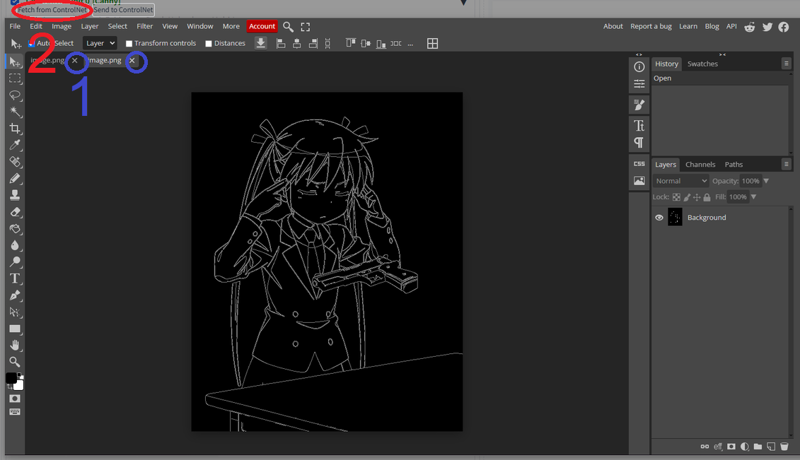Select the Zoom tool in the toolbox
800x460 pixels.
tap(15, 362)
